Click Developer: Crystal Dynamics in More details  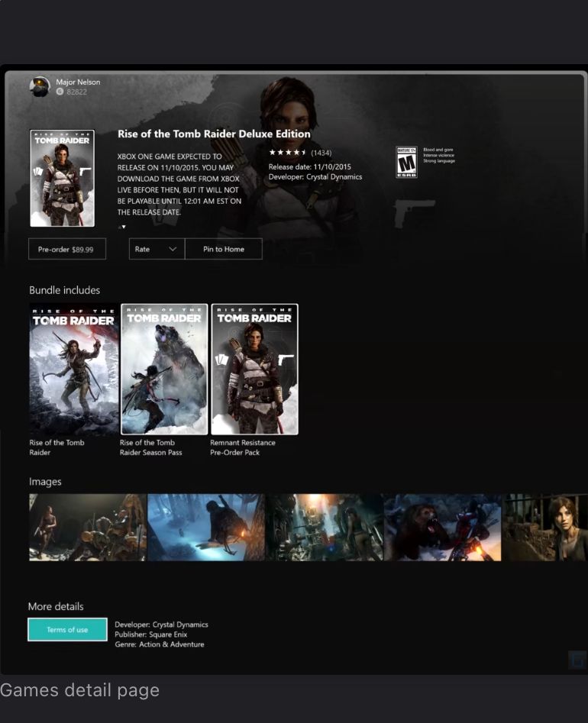tap(161, 625)
